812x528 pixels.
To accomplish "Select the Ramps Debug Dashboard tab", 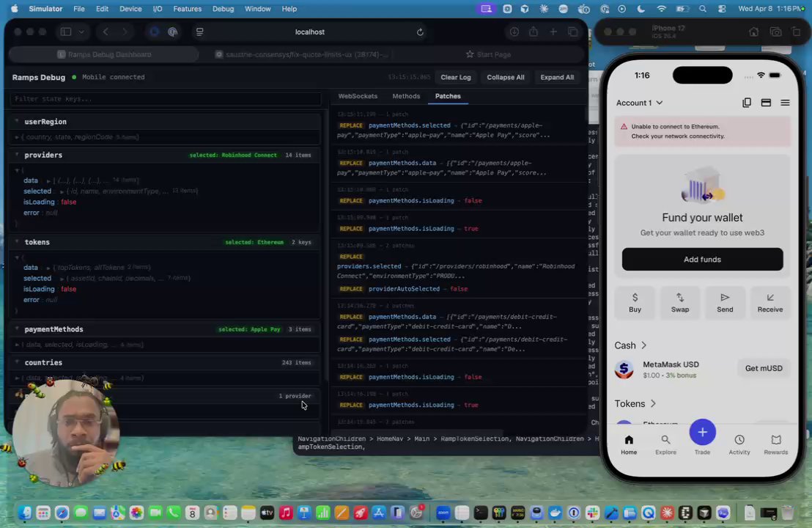I will (103, 54).
